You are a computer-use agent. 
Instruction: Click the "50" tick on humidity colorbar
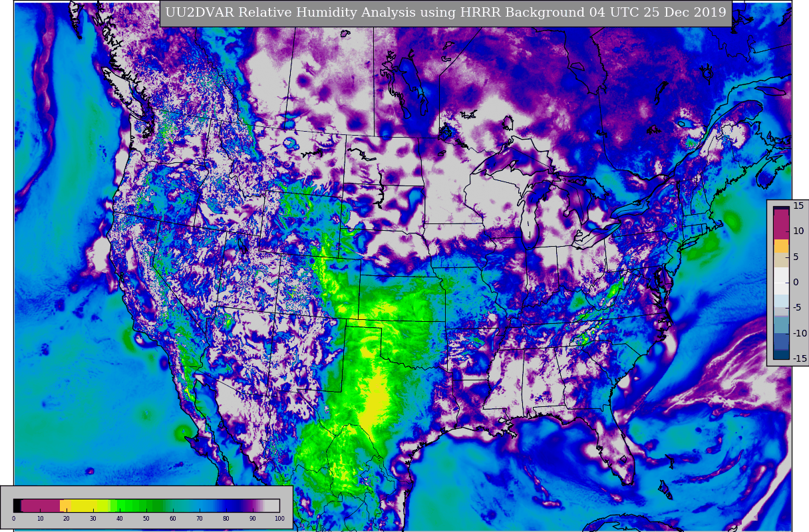[x=146, y=519]
